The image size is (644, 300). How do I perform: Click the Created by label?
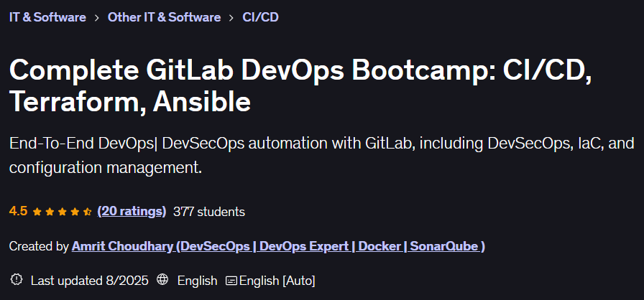39,246
